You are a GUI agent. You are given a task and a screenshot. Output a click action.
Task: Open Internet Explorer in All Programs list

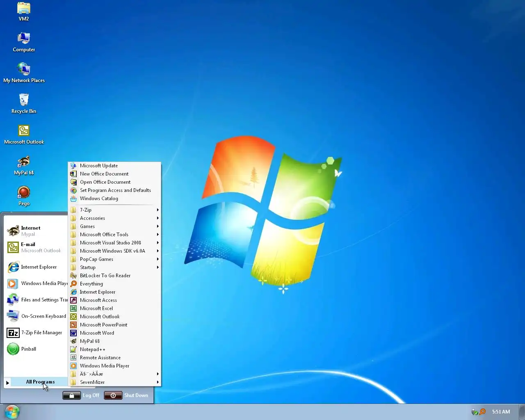click(x=114, y=292)
